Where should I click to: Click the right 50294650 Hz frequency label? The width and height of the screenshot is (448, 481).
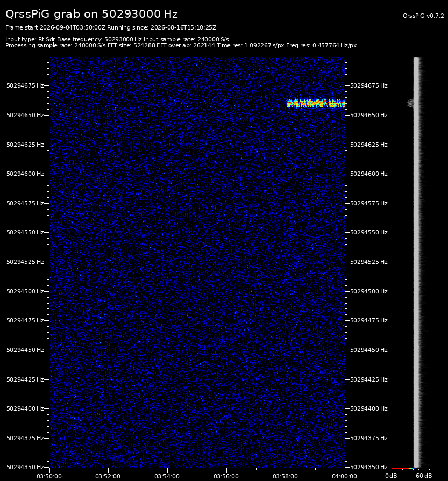(369, 115)
